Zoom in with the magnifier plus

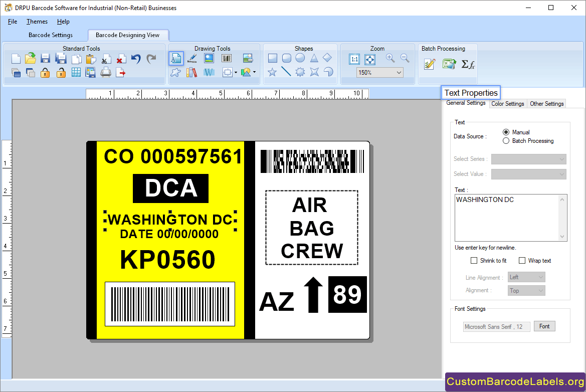point(390,58)
